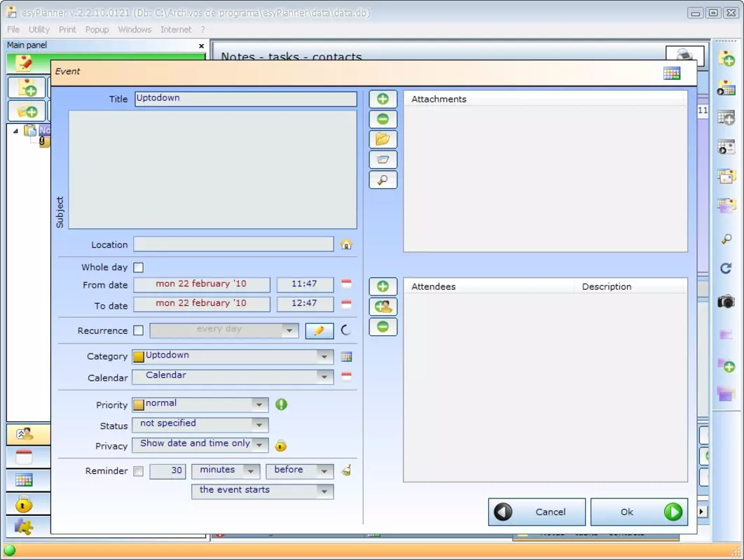Image resolution: width=744 pixels, height=560 pixels.
Task: Remove attachment with green minus icon
Action: [383, 119]
